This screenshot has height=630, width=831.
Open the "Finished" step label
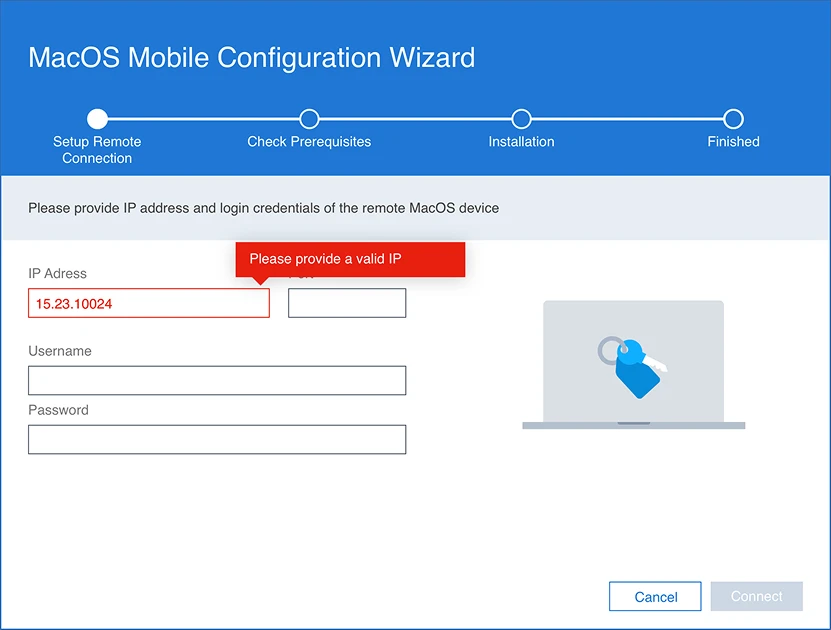tap(733, 142)
